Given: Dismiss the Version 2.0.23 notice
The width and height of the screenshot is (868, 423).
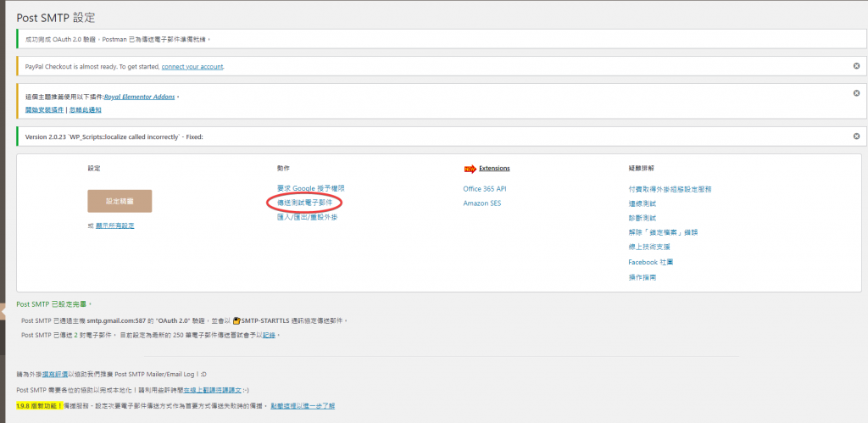Looking at the screenshot, I should (x=856, y=136).
